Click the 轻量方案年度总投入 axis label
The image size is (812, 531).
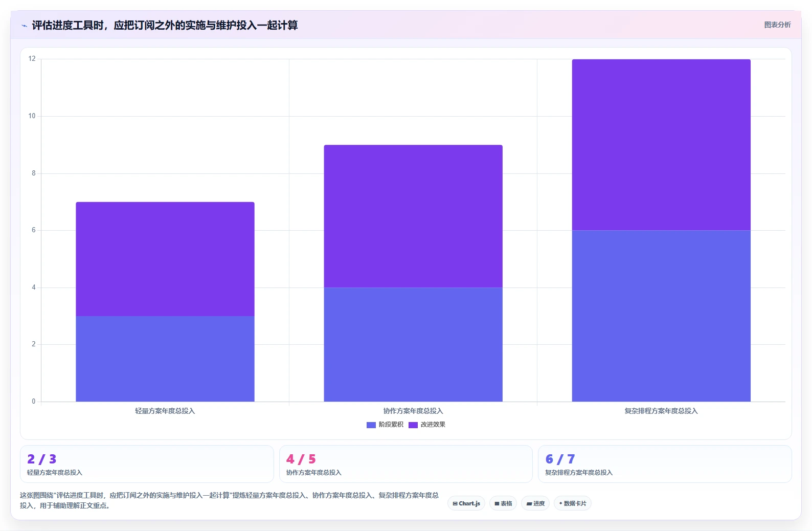[x=165, y=411]
